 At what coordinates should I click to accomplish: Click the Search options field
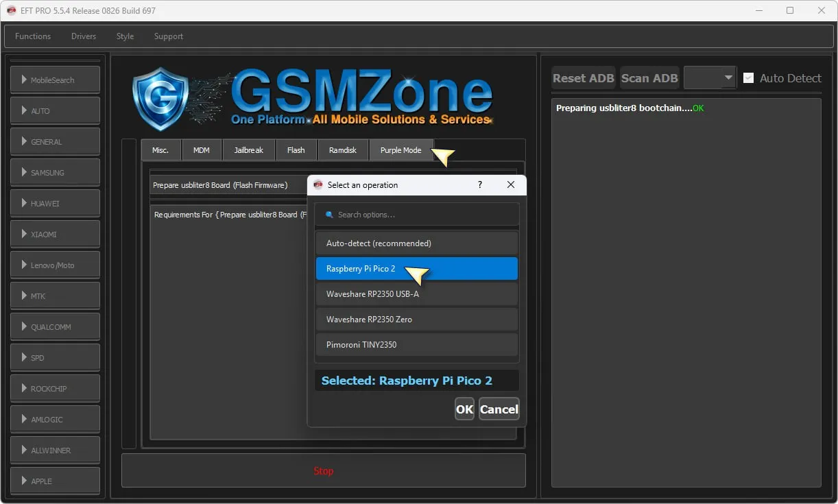click(417, 215)
